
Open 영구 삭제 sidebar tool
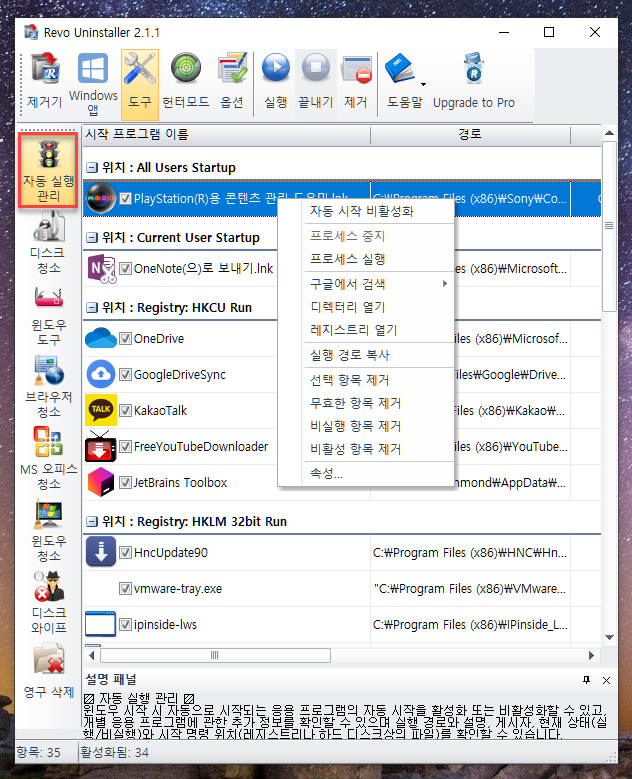pyautogui.click(x=48, y=671)
